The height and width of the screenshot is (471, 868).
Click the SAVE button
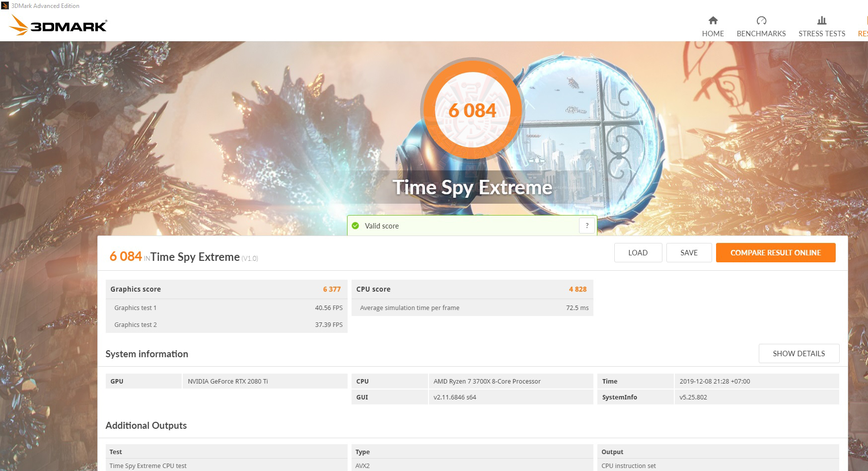point(689,252)
